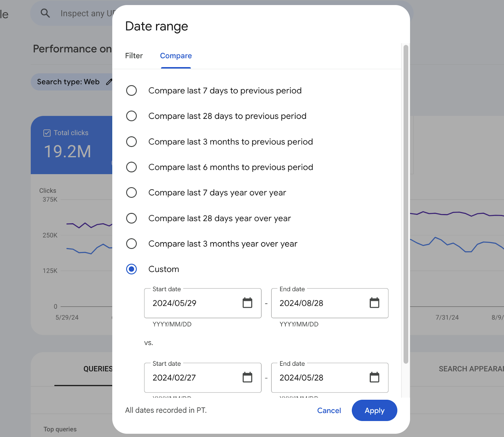
Task: Select Compare last 3 months to previous period
Action: click(x=131, y=142)
